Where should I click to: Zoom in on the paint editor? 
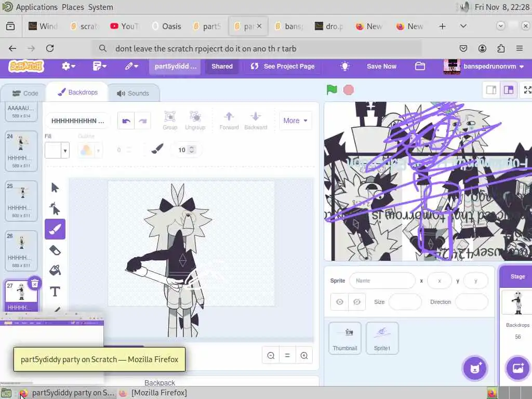pyautogui.click(x=304, y=355)
